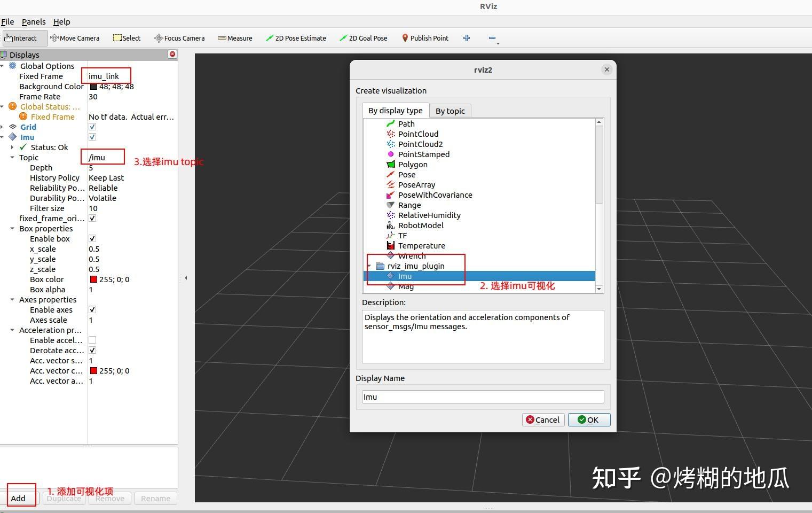
Task: Click the plus icon to add a tool
Action: click(x=466, y=38)
